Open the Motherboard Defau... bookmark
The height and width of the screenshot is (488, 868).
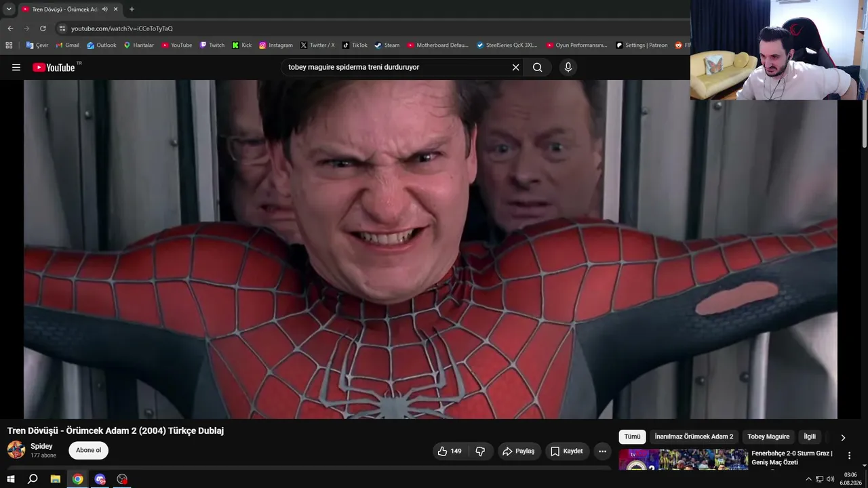pyautogui.click(x=438, y=45)
